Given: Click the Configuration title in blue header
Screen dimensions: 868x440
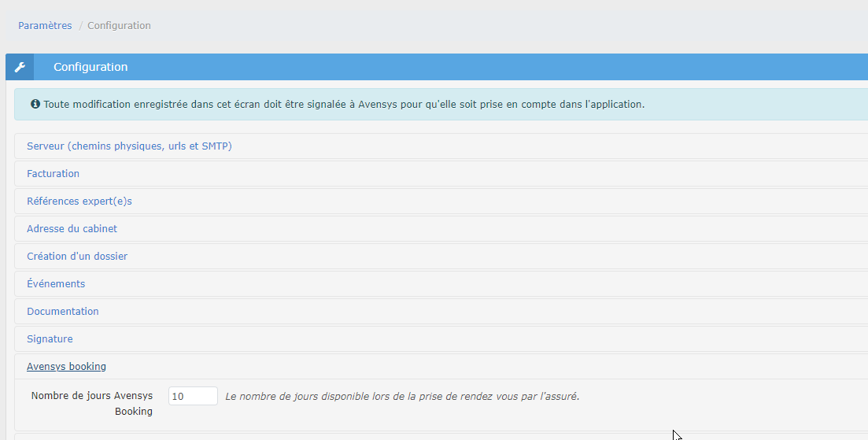Looking at the screenshot, I should pyautogui.click(x=90, y=67).
